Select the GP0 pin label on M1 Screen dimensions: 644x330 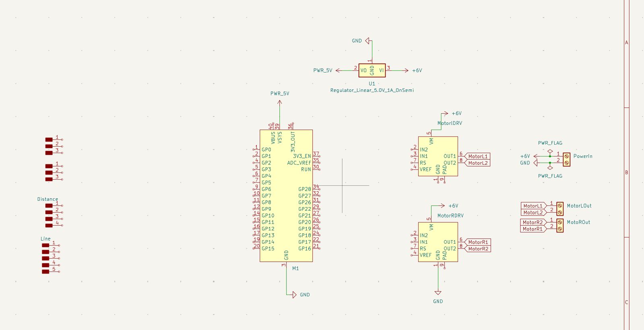point(266,149)
